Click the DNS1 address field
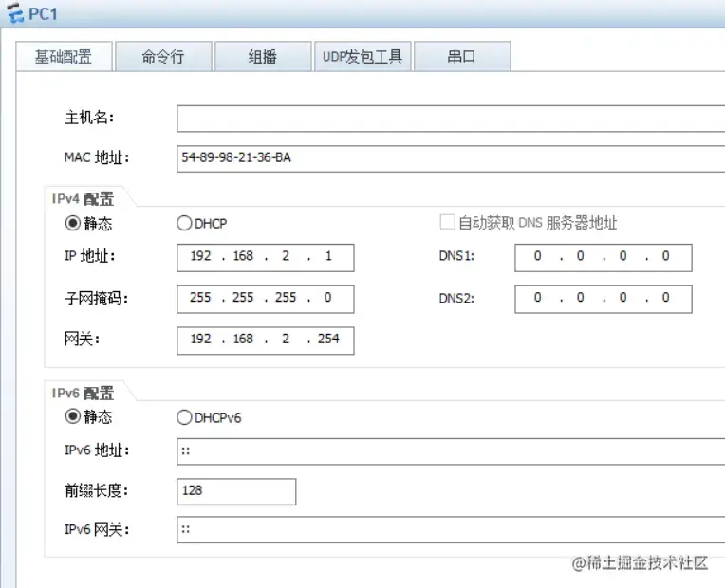725x588 pixels. point(604,257)
